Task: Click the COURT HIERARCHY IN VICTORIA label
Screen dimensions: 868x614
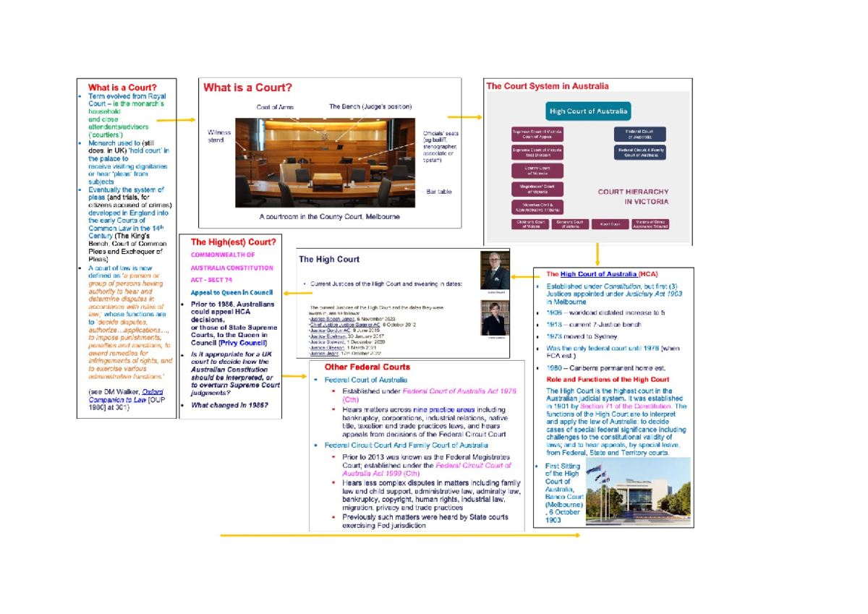Action: pos(633,197)
